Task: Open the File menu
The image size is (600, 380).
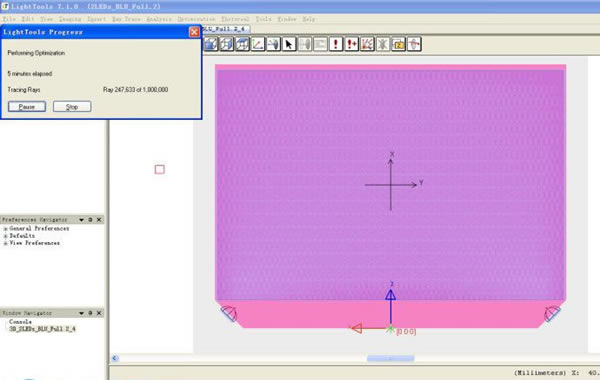Action: tap(9, 19)
